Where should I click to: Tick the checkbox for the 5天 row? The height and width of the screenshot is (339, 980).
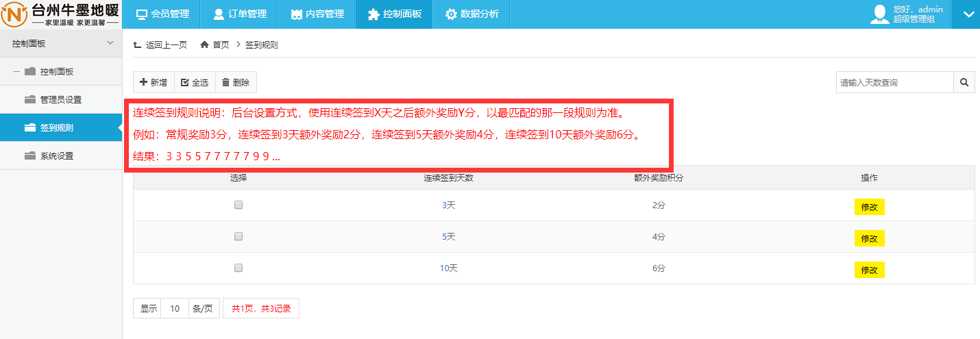coord(238,236)
